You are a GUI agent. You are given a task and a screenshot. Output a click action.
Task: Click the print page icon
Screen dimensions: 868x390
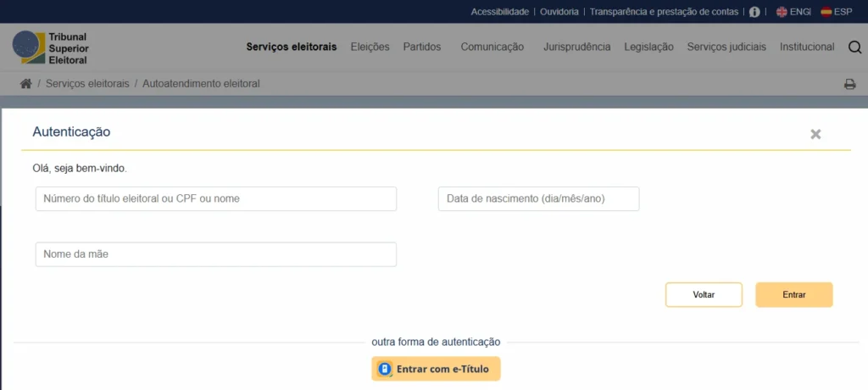click(849, 84)
